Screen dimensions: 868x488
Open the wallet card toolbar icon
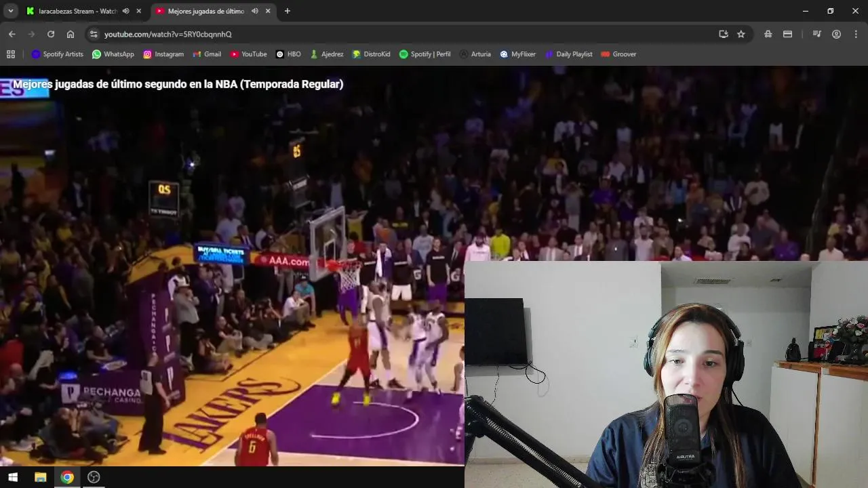[787, 34]
